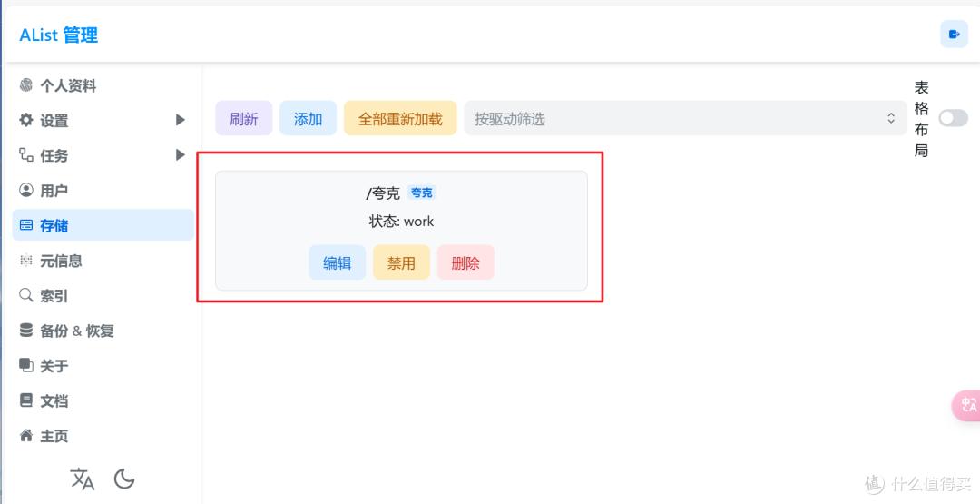Click the logout icon in top-right corner

[x=954, y=35]
